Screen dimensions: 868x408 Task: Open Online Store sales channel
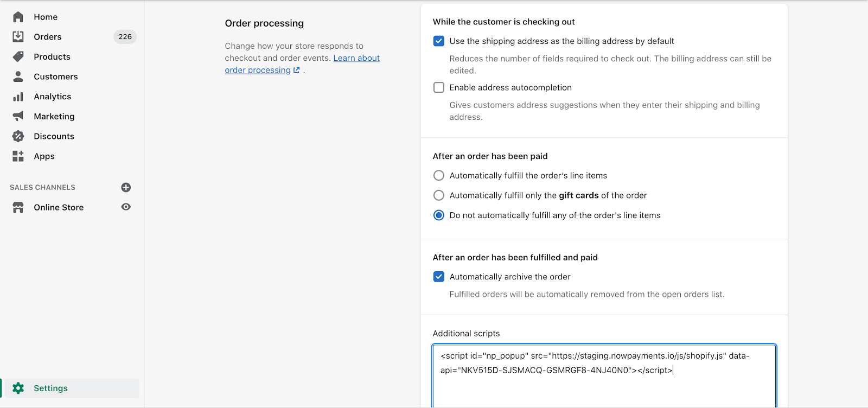59,207
